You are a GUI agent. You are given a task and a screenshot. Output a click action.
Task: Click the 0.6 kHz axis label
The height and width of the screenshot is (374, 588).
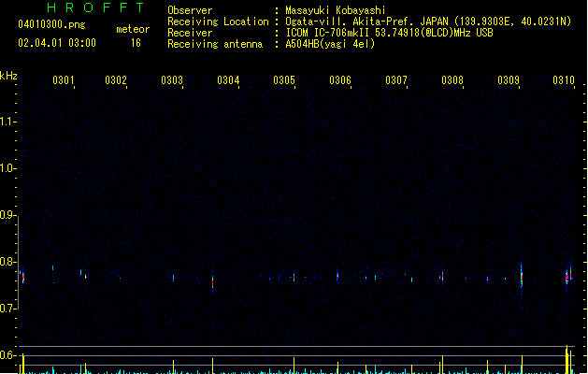[7, 355]
